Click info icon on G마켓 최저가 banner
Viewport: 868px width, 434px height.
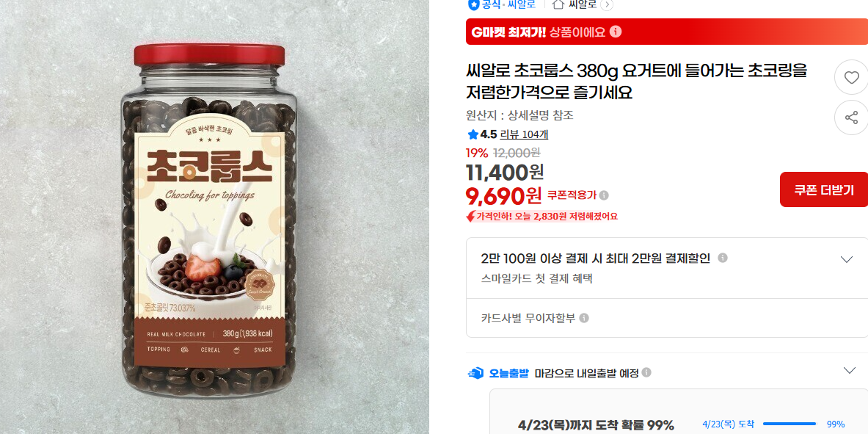click(616, 32)
